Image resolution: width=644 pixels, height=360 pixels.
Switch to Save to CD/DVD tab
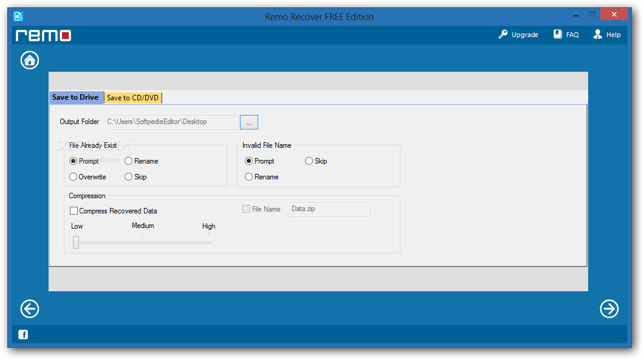tap(132, 98)
